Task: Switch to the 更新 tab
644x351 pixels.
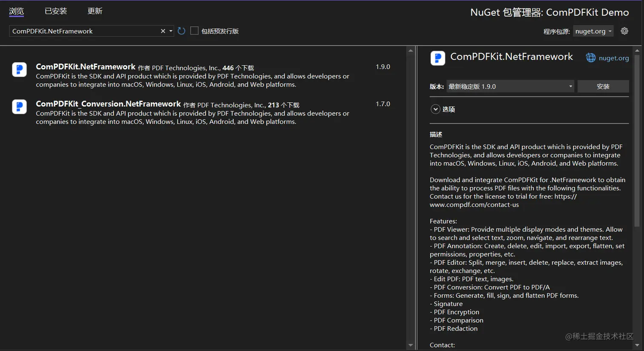Action: click(x=95, y=11)
